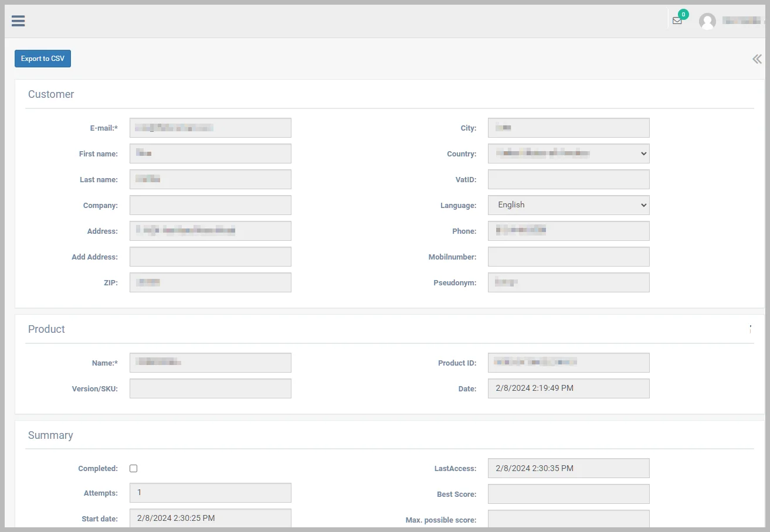This screenshot has height=532, width=770.
Task: Click the E-mail input field
Action: click(210, 128)
